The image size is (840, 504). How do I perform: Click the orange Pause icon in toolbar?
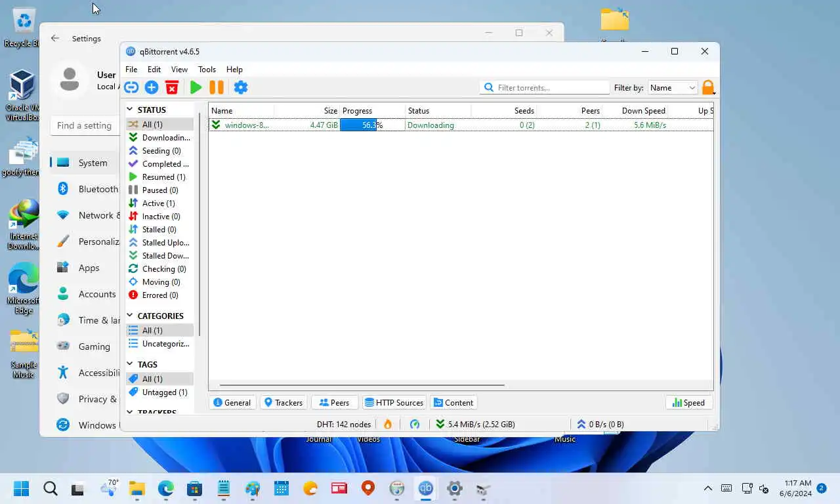coord(217,87)
